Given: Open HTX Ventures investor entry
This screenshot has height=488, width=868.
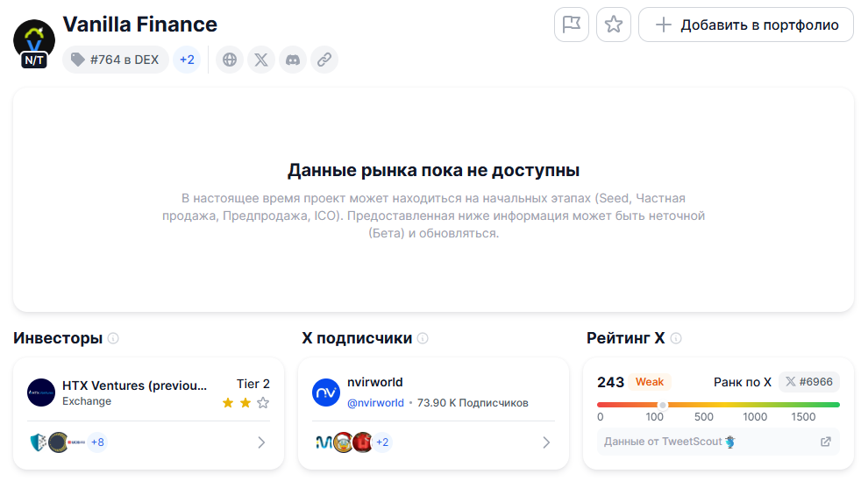Looking at the screenshot, I should click(x=135, y=385).
